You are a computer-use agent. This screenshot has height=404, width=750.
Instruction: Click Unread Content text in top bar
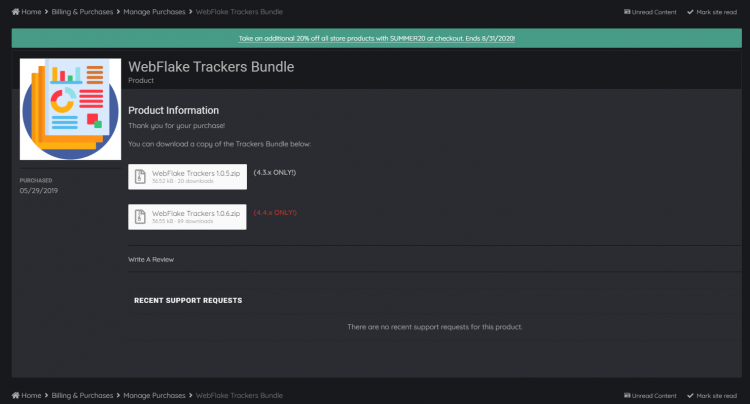click(x=656, y=12)
